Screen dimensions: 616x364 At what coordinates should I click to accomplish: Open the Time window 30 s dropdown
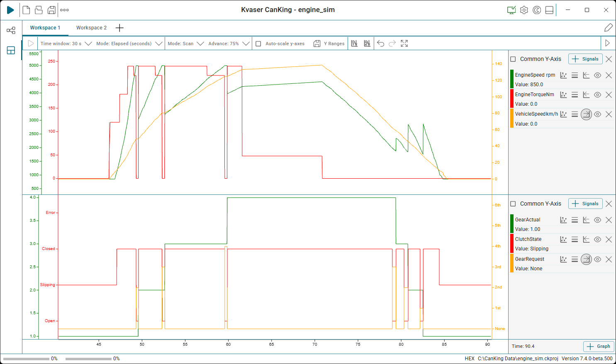click(x=66, y=43)
